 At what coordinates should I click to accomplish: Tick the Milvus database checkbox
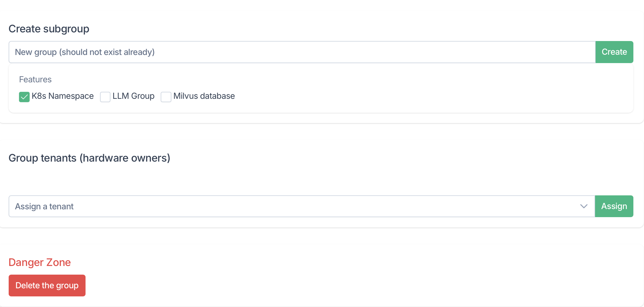(x=166, y=97)
